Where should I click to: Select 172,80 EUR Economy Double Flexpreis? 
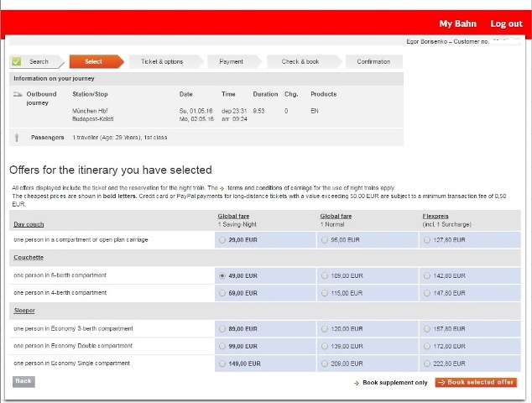427,346
